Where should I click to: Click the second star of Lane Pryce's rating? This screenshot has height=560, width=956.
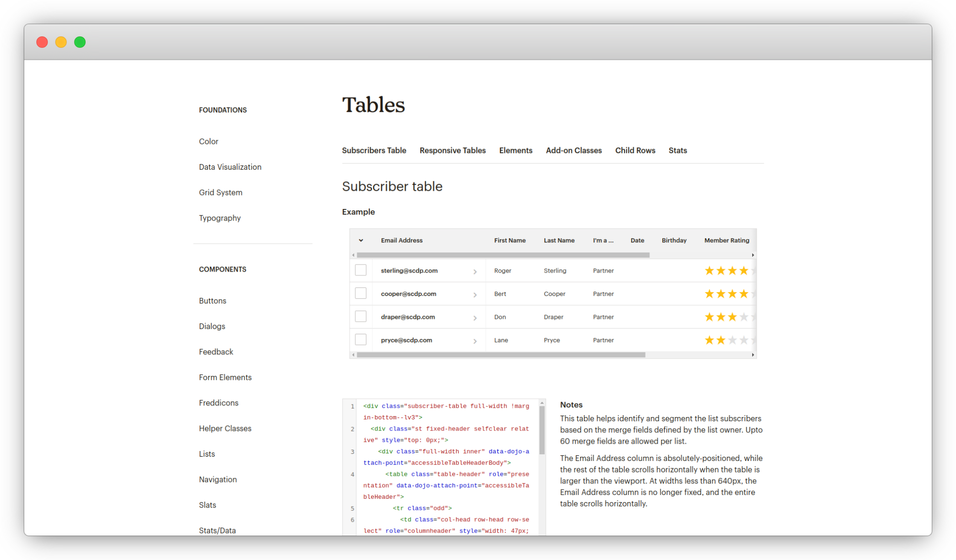721,340
